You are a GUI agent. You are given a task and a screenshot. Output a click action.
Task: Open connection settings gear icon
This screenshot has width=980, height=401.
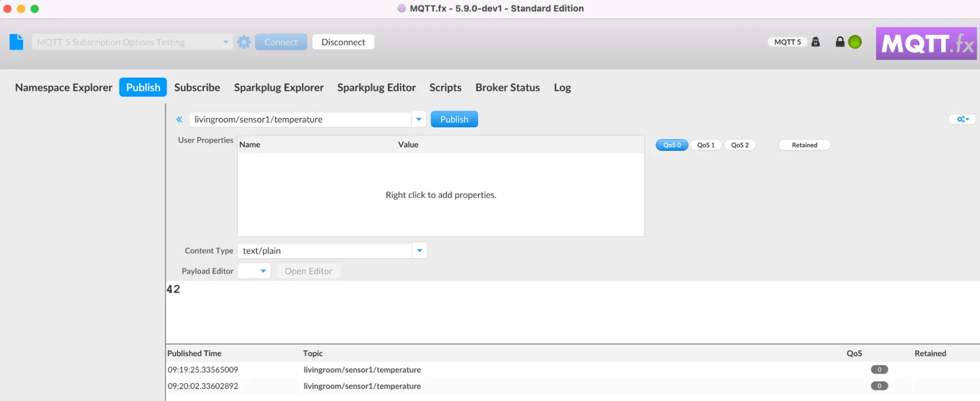244,42
